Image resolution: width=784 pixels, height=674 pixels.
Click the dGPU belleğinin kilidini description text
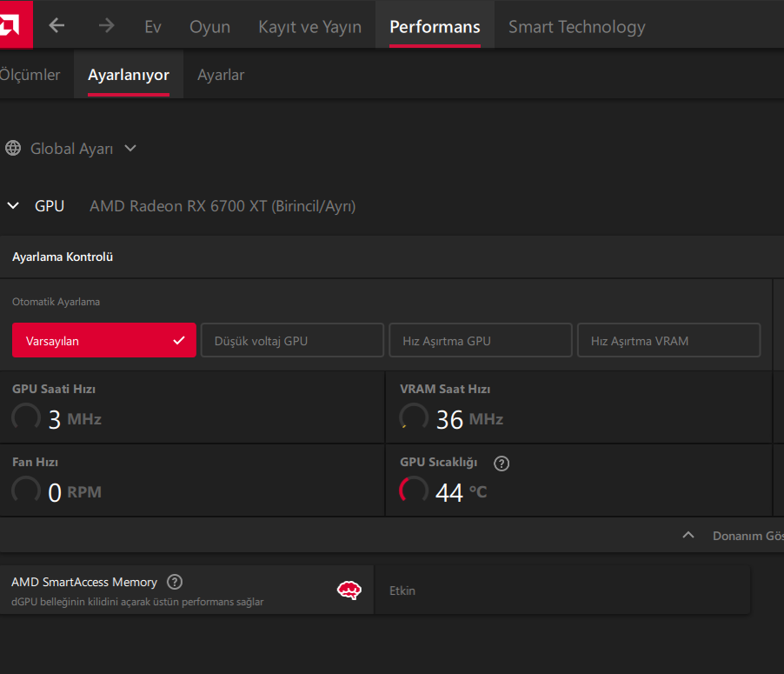click(137, 602)
